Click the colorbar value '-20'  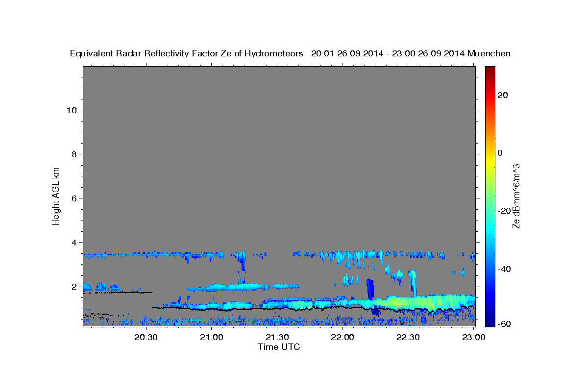504,211
